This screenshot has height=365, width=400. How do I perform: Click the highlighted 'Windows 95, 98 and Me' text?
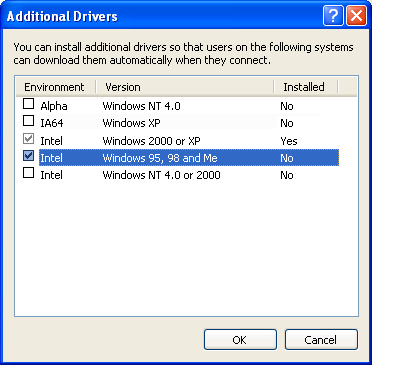click(160, 158)
